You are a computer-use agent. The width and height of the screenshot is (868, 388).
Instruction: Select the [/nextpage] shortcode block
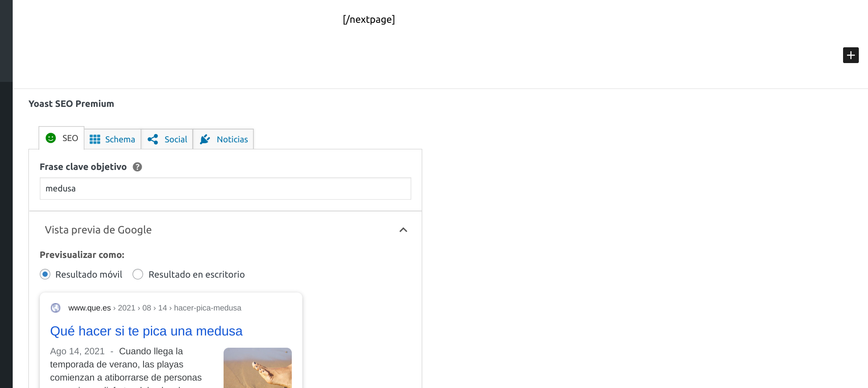(x=368, y=20)
